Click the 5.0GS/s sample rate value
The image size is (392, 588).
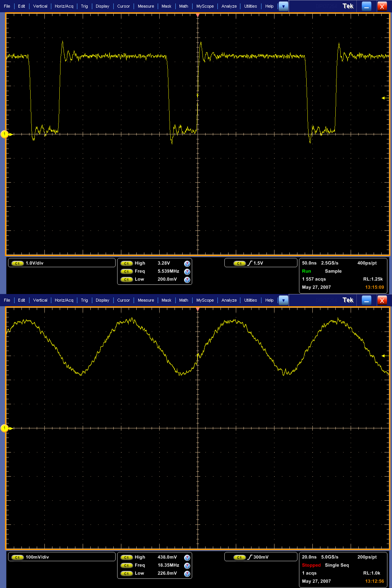330,557
